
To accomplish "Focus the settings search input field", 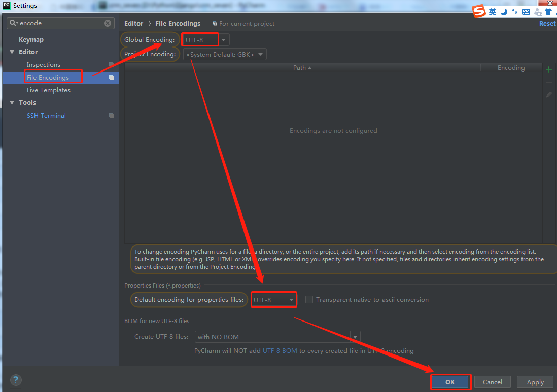I will [60, 23].
